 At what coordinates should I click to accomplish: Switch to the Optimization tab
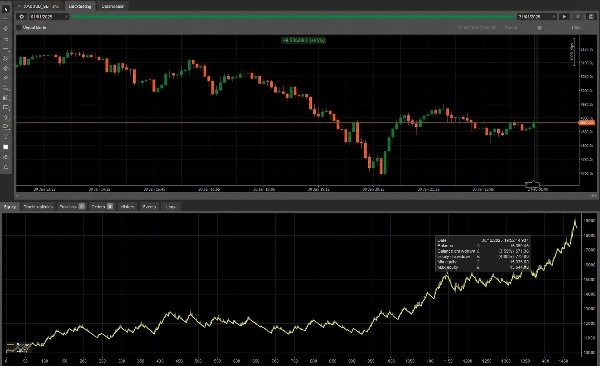(x=112, y=6)
